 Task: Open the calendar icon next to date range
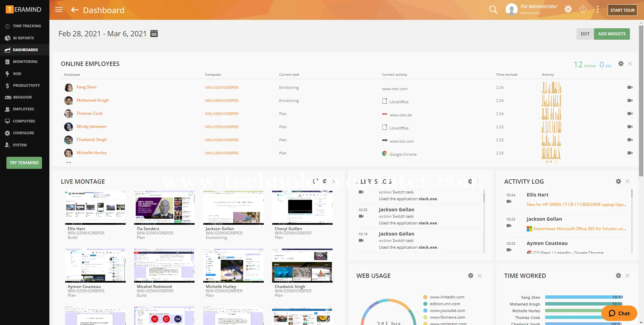[x=154, y=33]
